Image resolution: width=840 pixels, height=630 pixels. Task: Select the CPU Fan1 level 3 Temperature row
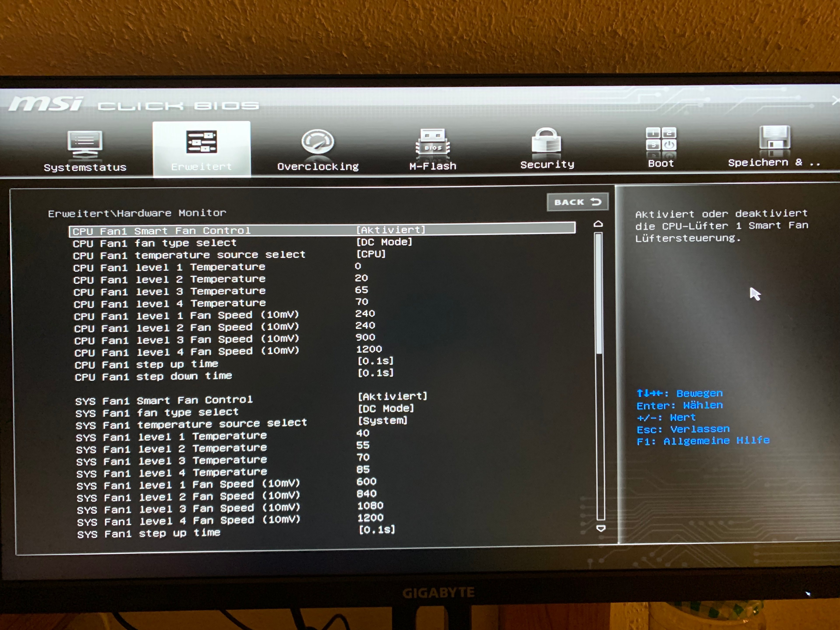[x=169, y=292]
